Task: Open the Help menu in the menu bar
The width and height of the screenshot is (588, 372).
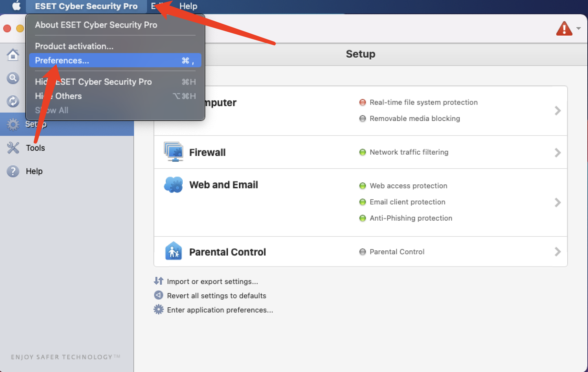Action: coord(188,6)
